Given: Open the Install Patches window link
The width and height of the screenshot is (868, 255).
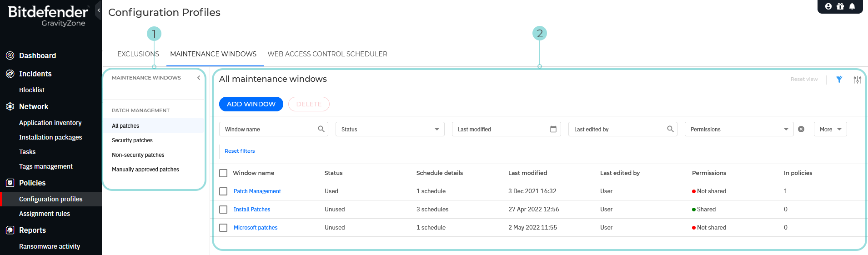Looking at the screenshot, I should click(x=252, y=210).
